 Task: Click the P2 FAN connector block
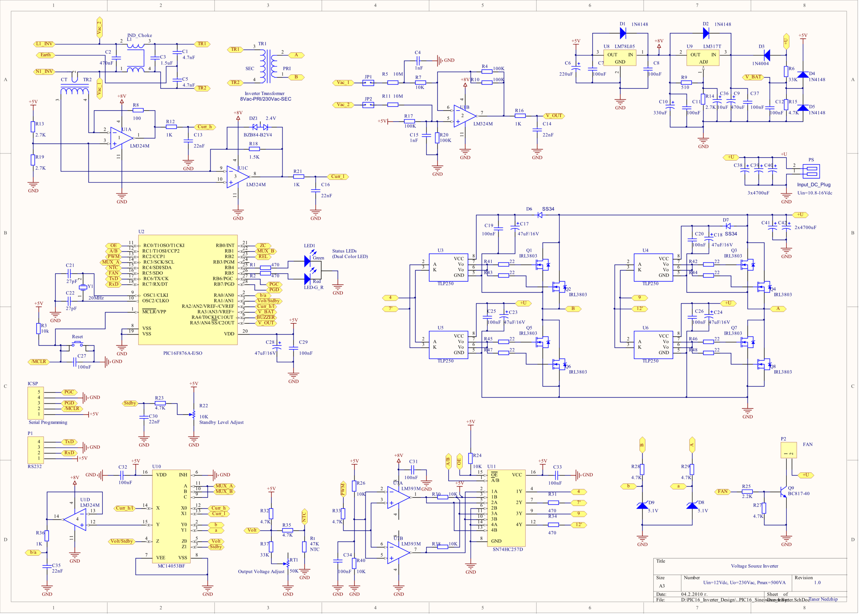click(788, 450)
